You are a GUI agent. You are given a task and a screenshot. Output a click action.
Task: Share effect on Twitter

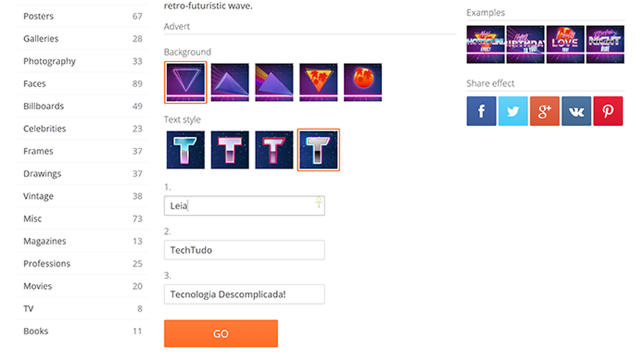point(513,111)
